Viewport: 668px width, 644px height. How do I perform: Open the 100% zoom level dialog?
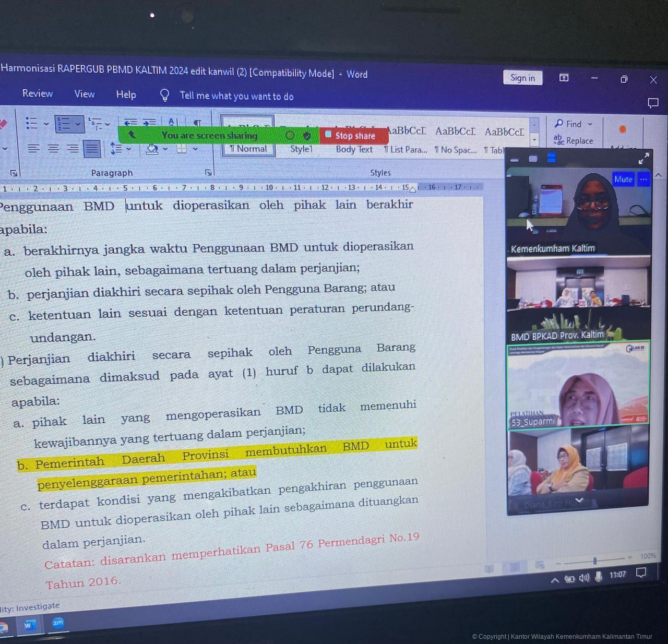[x=648, y=556]
